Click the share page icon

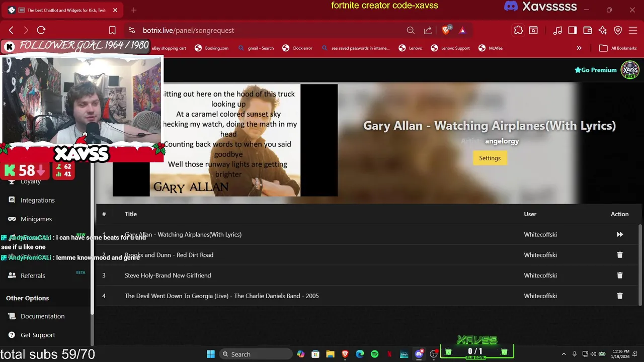pos(428,30)
